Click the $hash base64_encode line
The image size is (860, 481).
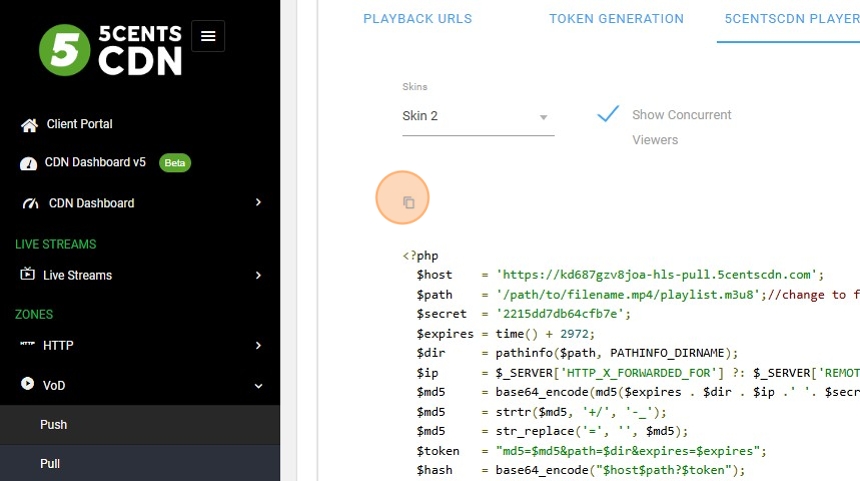[x=580, y=470]
